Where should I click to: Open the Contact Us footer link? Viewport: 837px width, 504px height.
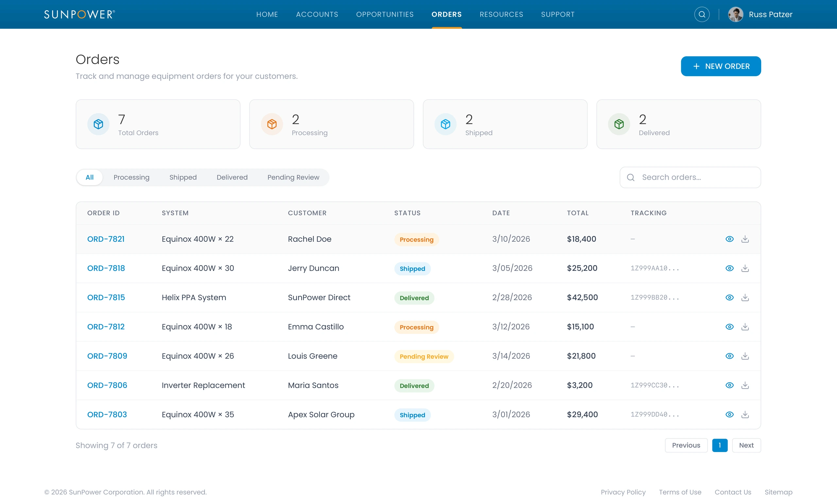pyautogui.click(x=733, y=492)
